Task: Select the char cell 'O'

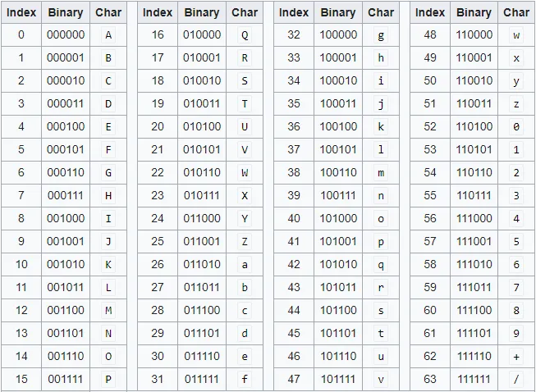Action: tap(108, 356)
